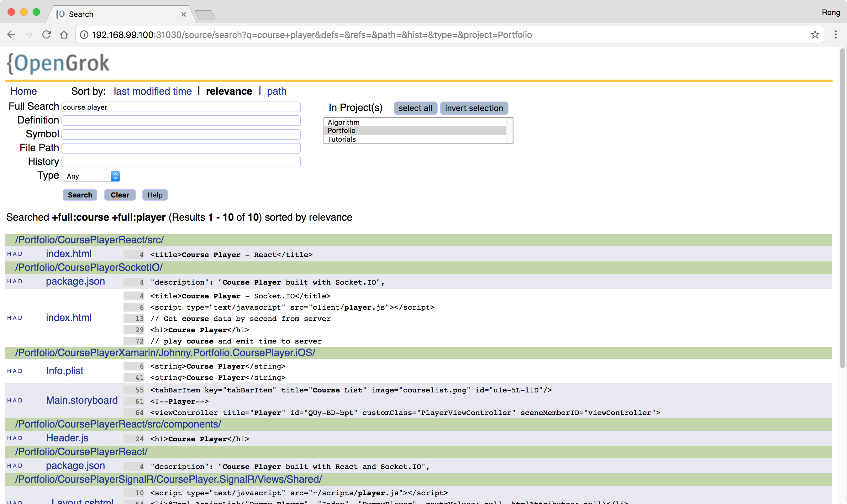This screenshot has height=504, width=847.
Task: Click H A D links for Main.storyboard
Action: (15, 401)
